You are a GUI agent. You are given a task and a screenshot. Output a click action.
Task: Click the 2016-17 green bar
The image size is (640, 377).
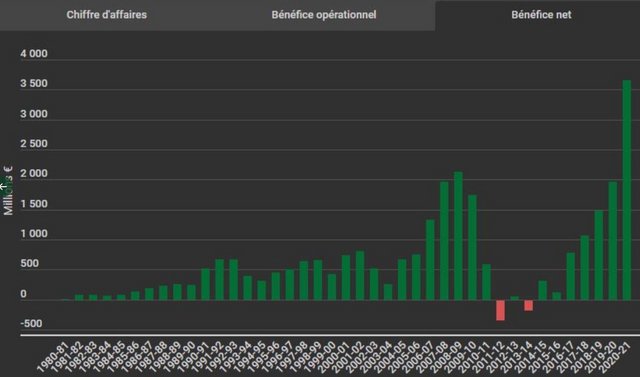click(x=571, y=277)
